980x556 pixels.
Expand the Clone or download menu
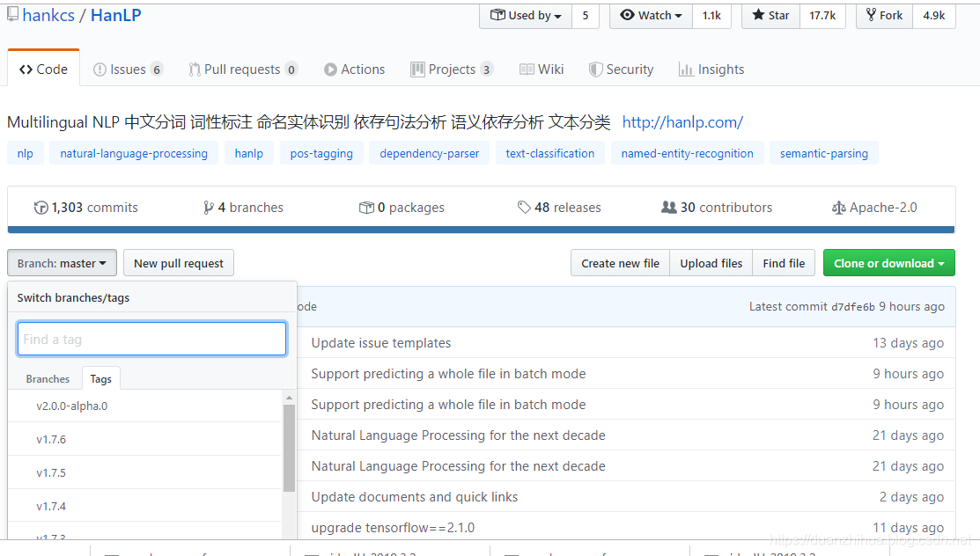coord(888,262)
